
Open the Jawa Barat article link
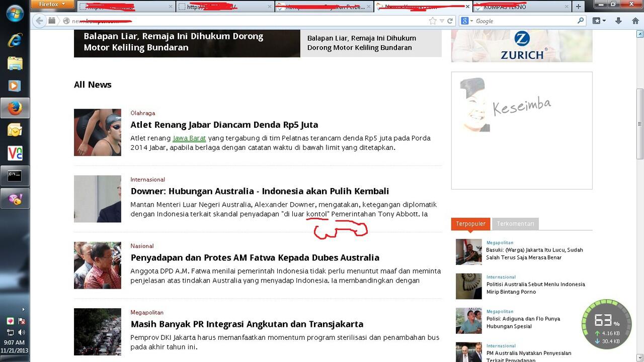coord(190,138)
